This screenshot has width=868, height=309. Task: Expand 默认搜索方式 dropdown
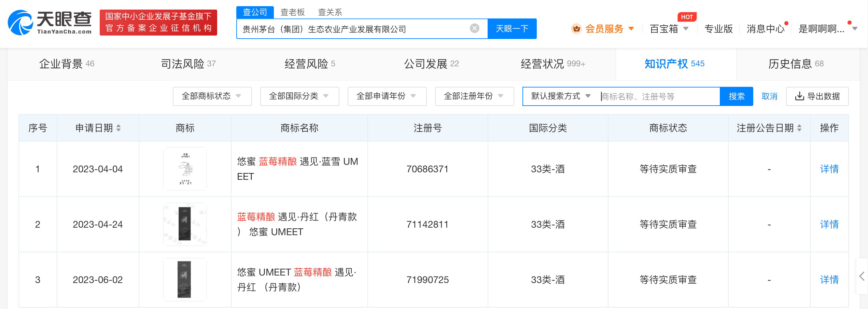(x=561, y=96)
